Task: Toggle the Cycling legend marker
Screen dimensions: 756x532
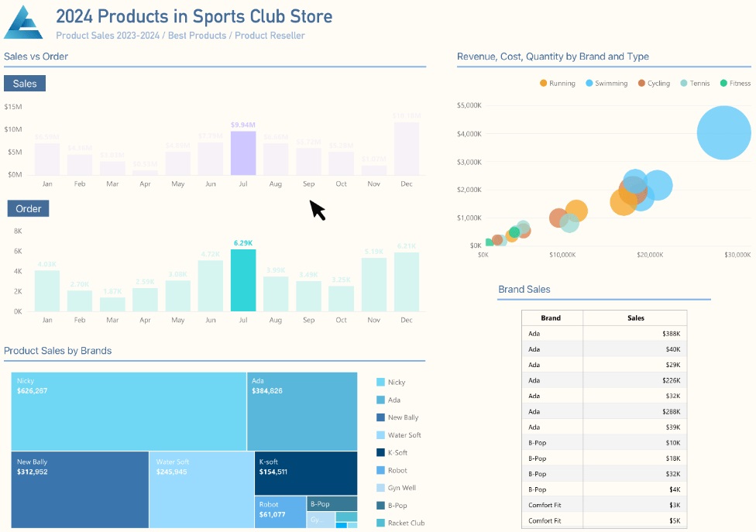Action: pos(641,83)
